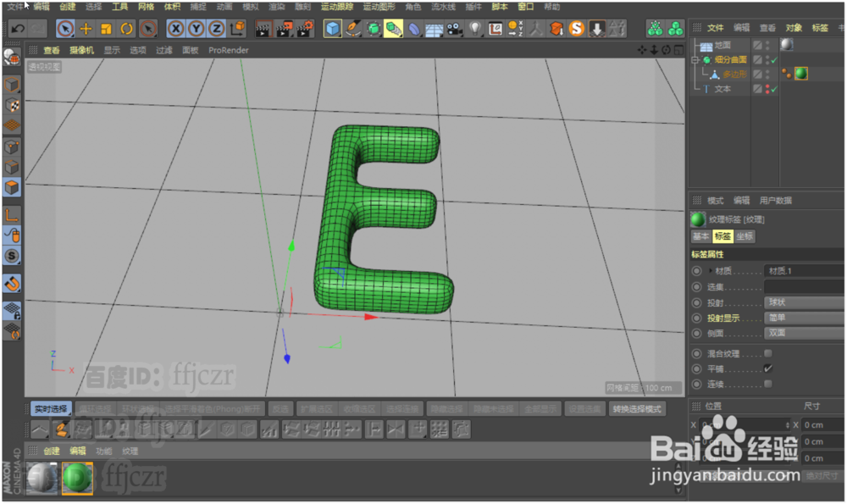Open the 脚本 menu
This screenshot has height=504, width=847.
(500, 7)
